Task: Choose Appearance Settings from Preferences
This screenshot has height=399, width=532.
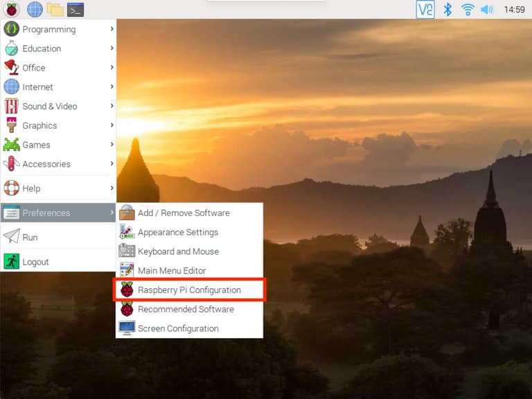Action: 178,232
